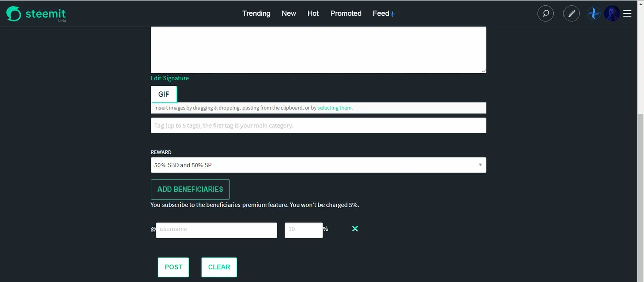Click the ADD BENEFICIARIES button
Screen dimensions: 644x282
190,189
